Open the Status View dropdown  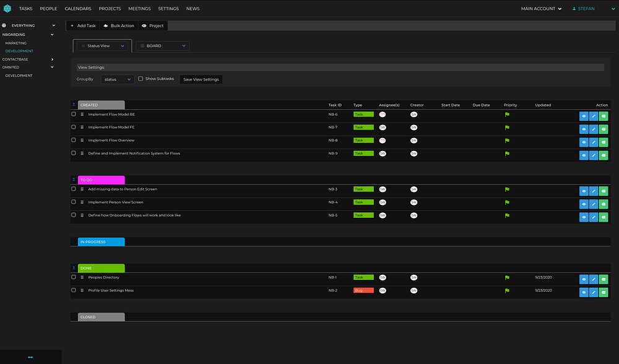102,46
